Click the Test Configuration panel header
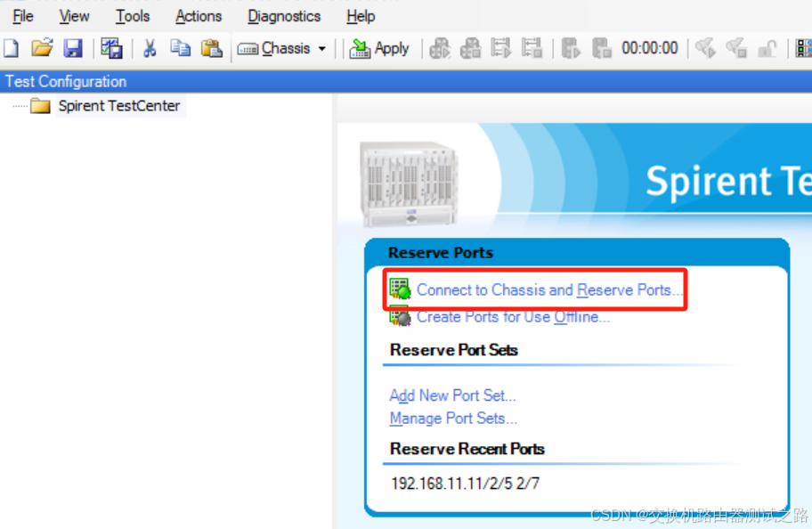Viewport: 812px width, 529px height. [x=406, y=81]
